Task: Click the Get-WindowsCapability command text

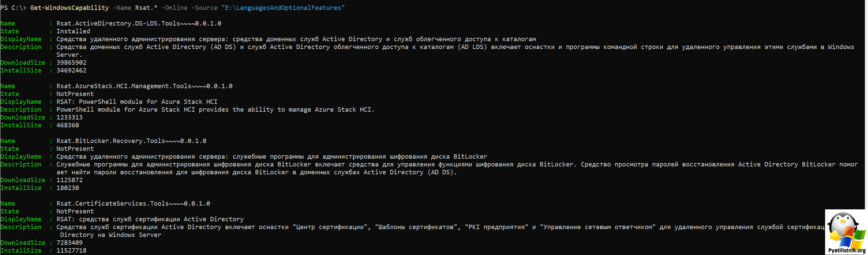Action: (69, 8)
